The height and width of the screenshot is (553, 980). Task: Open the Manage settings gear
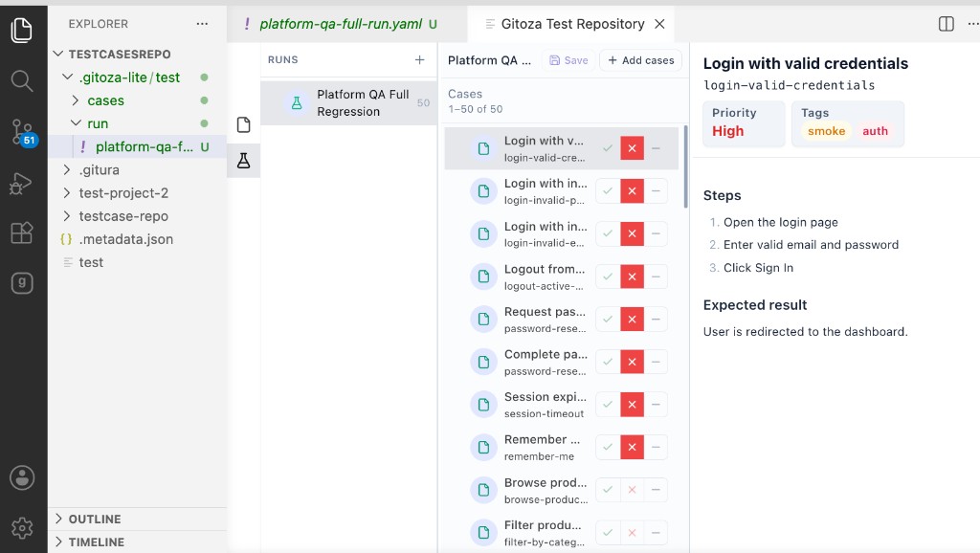coord(22,528)
